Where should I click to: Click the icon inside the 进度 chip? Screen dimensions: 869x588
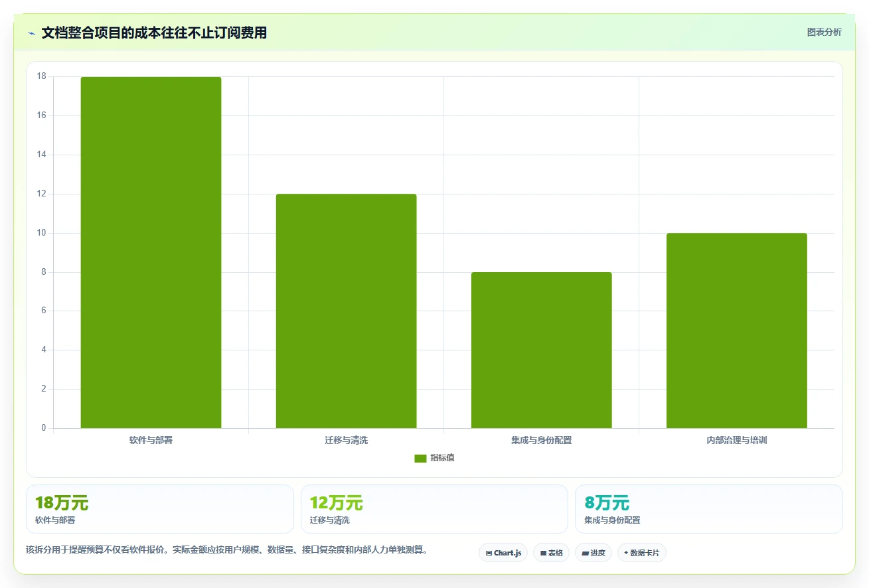[x=585, y=553]
